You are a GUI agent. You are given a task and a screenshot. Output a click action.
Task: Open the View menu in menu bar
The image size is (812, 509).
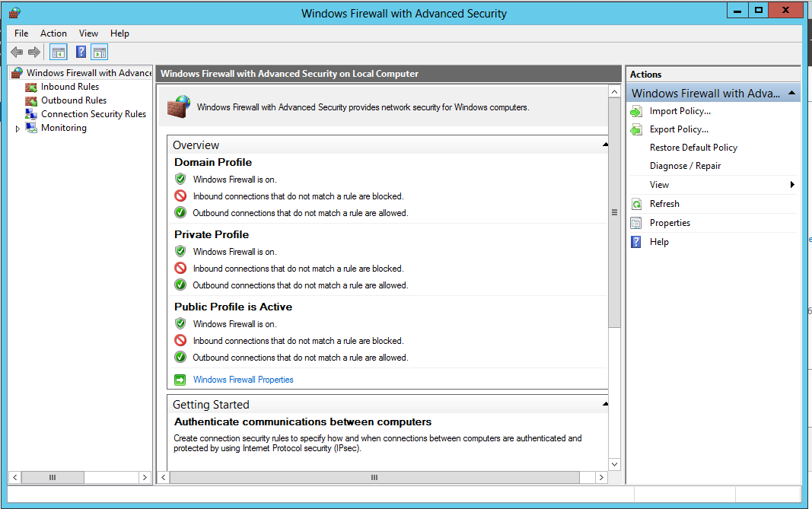tap(88, 33)
